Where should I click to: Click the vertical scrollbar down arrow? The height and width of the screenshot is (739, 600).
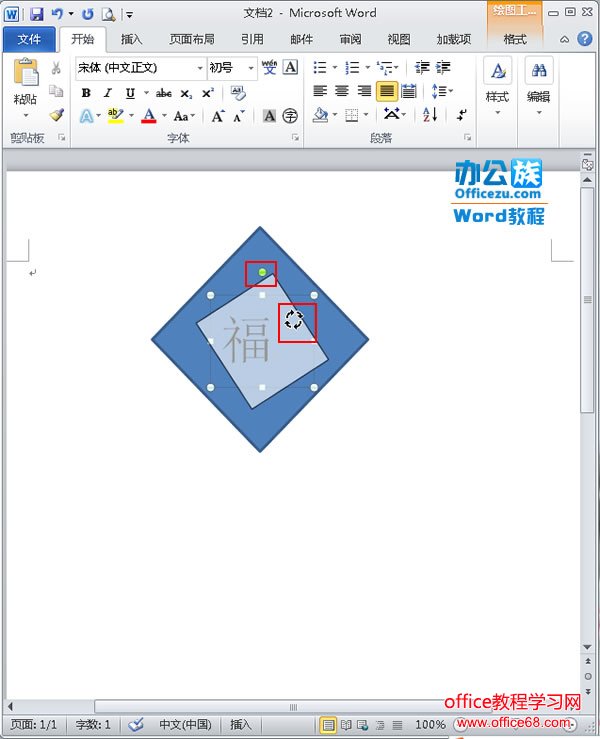click(587, 647)
